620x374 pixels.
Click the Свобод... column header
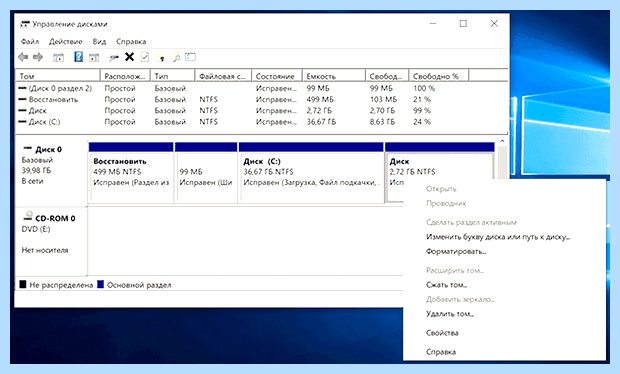pos(387,76)
